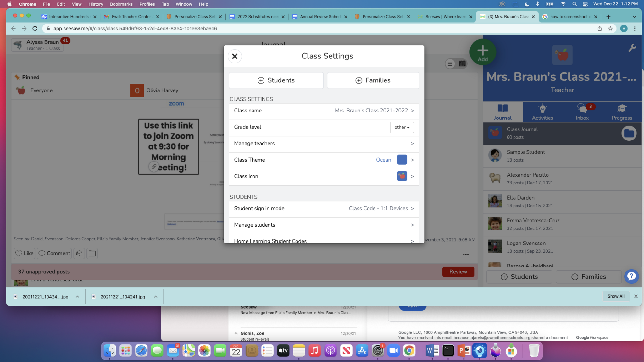
Task: Like the pinned post
Action: coord(25,253)
